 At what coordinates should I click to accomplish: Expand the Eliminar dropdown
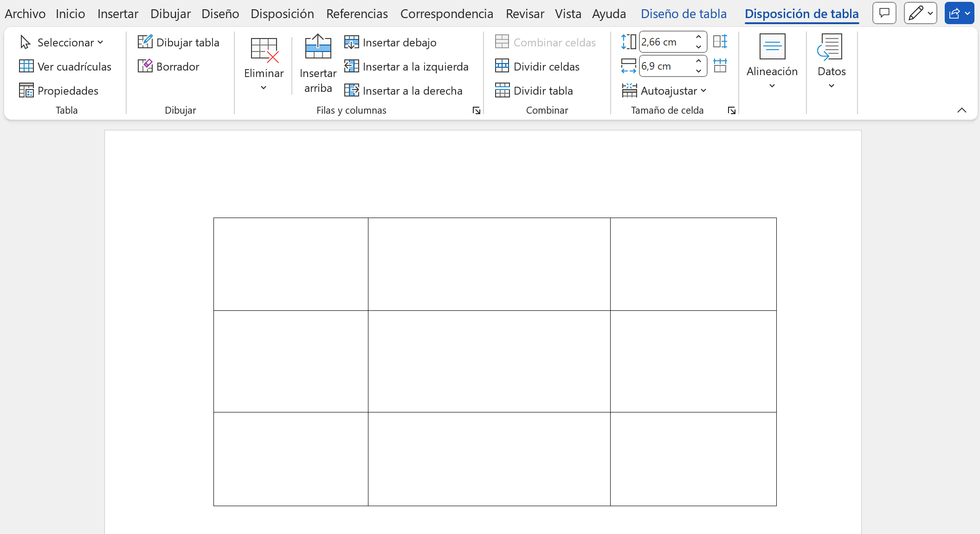point(264,87)
